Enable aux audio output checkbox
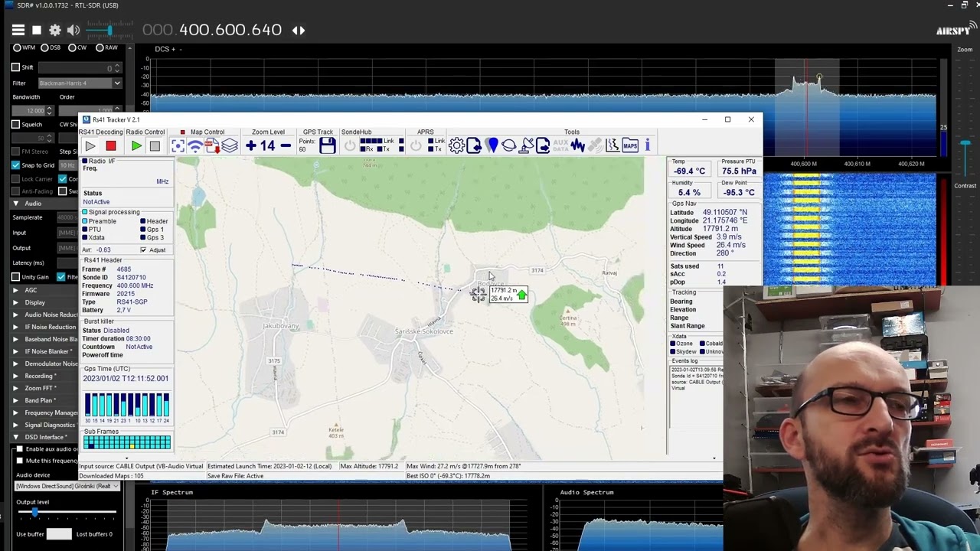 click(20, 449)
